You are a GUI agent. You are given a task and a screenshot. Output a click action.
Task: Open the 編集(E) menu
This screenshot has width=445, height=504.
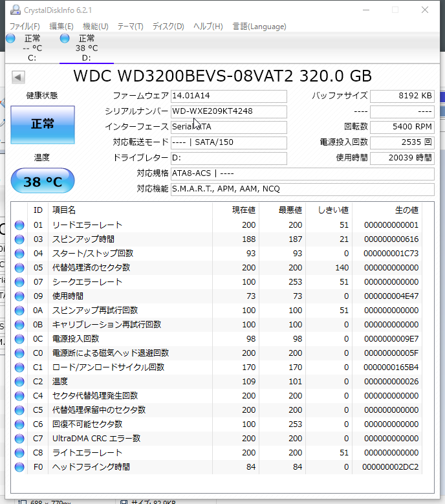tap(61, 27)
